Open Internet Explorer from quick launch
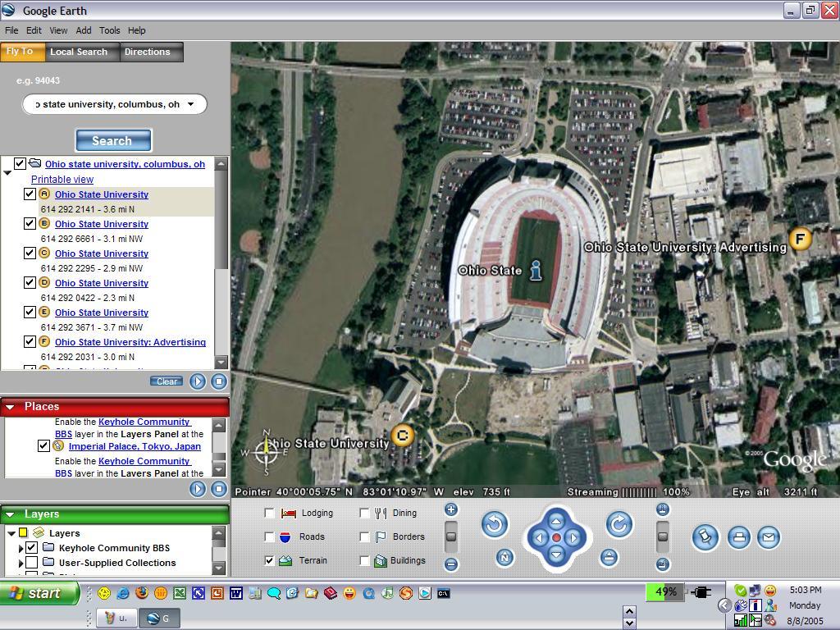 pyautogui.click(x=123, y=593)
